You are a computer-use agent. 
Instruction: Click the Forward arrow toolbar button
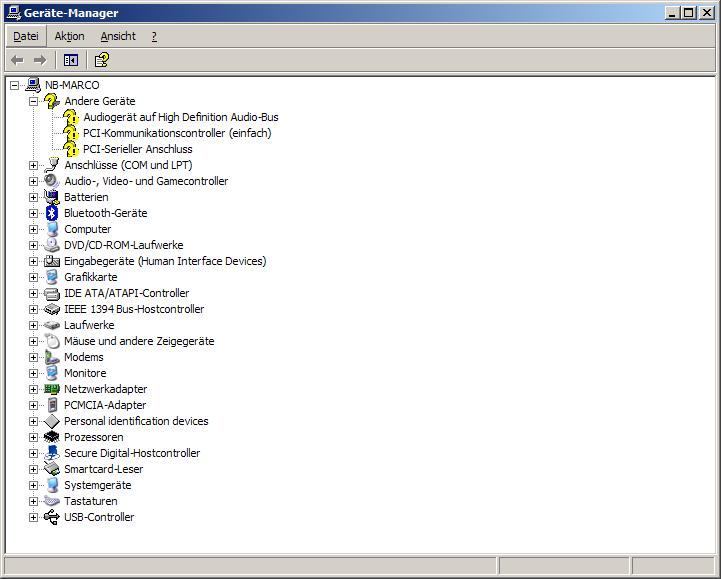click(x=40, y=60)
